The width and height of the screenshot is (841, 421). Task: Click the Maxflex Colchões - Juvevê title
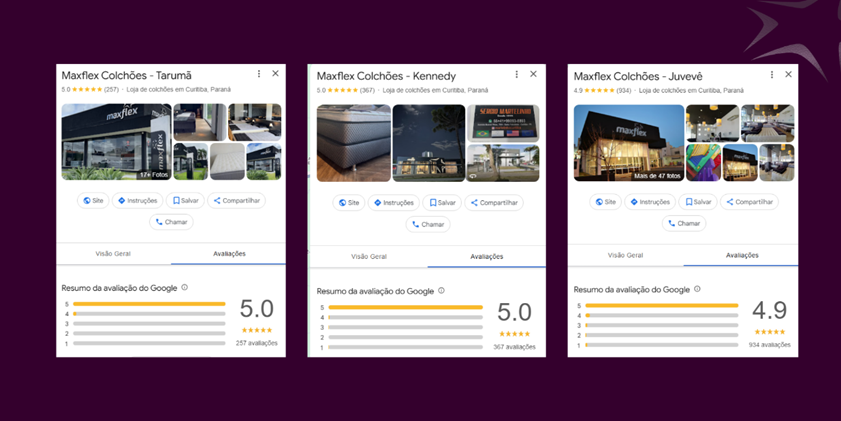638,76
